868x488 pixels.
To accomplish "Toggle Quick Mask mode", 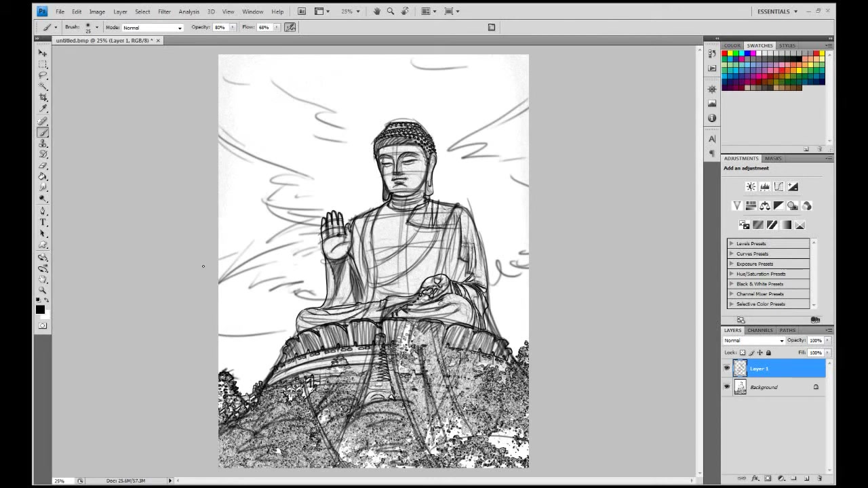I will point(43,325).
